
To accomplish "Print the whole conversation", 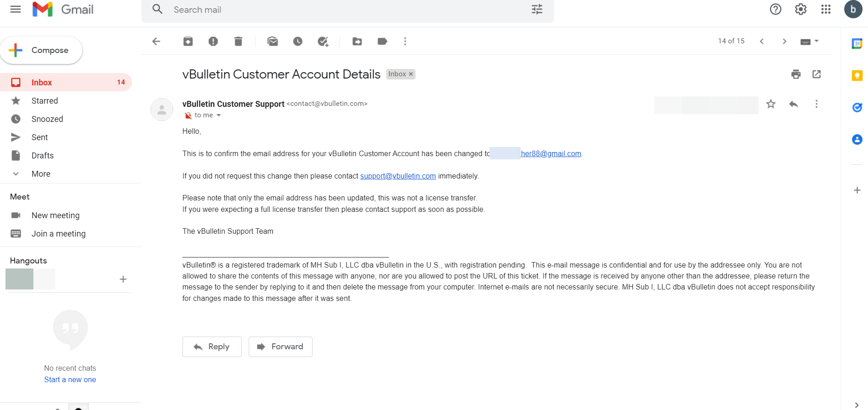I will [796, 74].
